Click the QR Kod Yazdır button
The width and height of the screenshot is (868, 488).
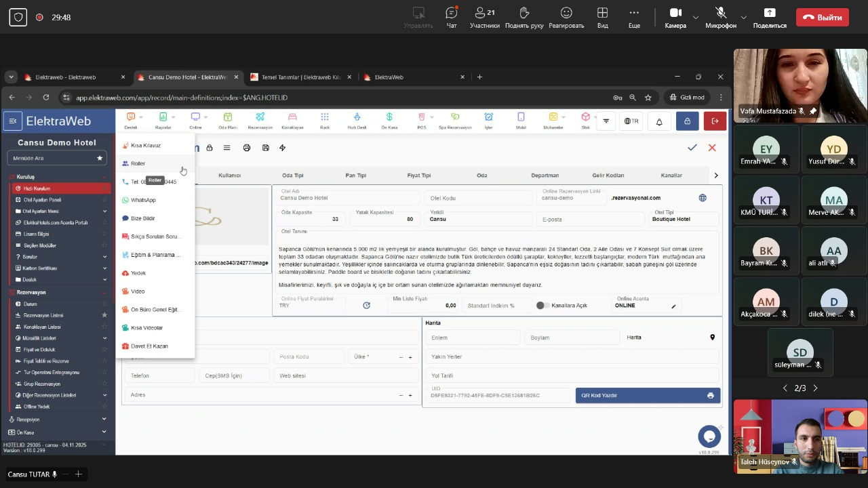647,395
